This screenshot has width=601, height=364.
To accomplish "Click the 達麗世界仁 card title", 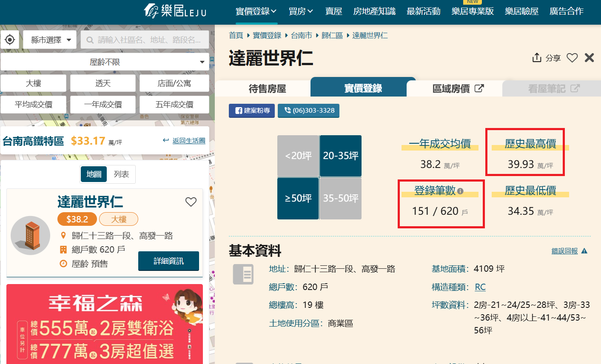I will tap(90, 202).
